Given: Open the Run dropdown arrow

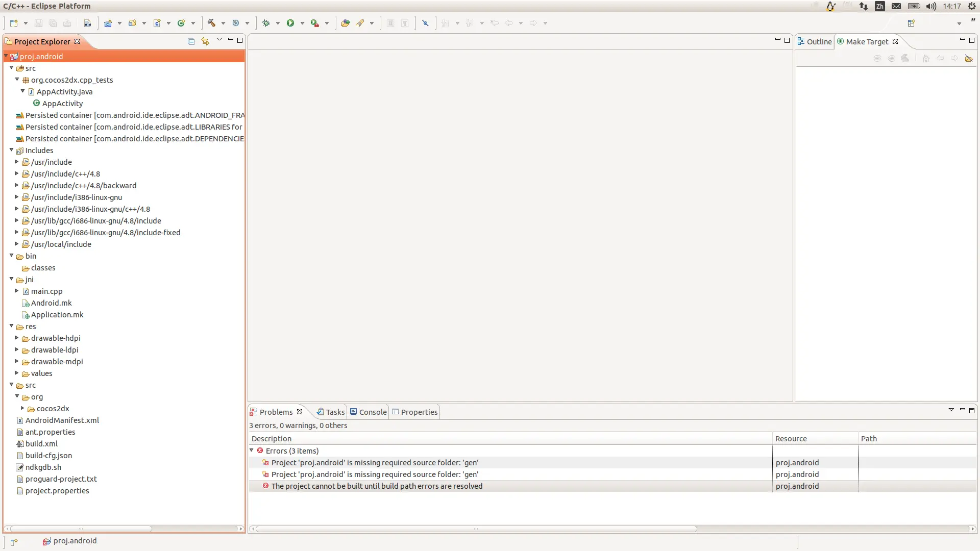Looking at the screenshot, I should [x=302, y=23].
